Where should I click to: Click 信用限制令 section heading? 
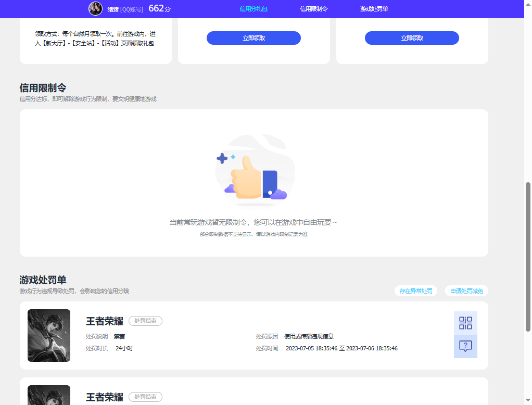tap(43, 88)
